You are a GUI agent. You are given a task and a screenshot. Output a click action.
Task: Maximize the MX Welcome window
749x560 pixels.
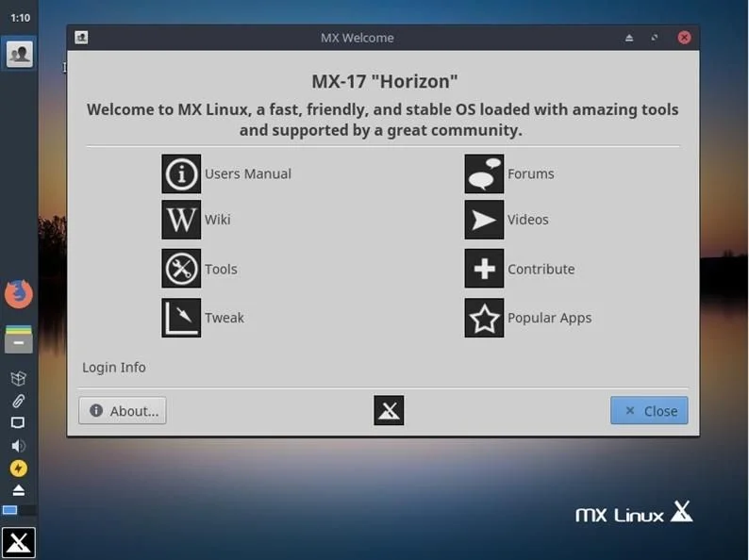click(655, 38)
